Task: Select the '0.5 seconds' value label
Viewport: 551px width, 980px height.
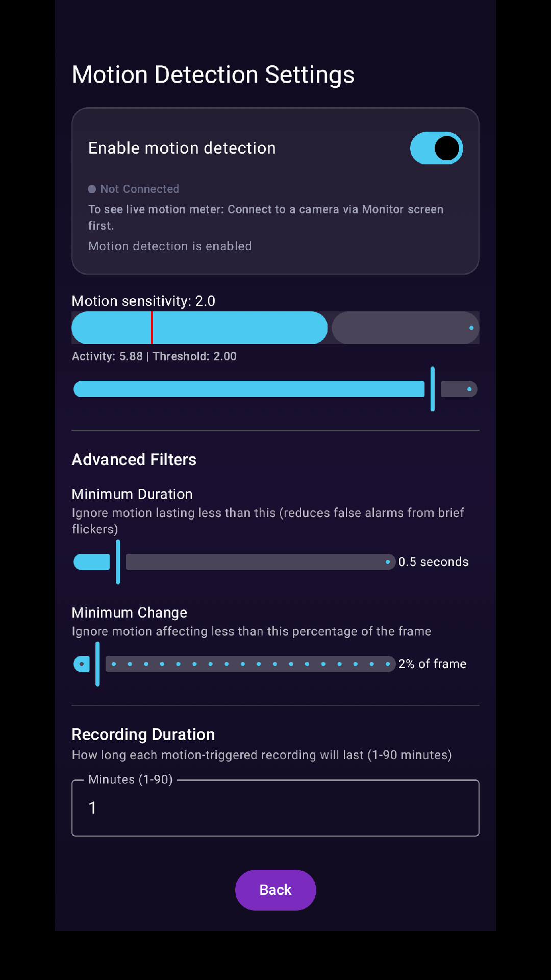Action: point(433,561)
